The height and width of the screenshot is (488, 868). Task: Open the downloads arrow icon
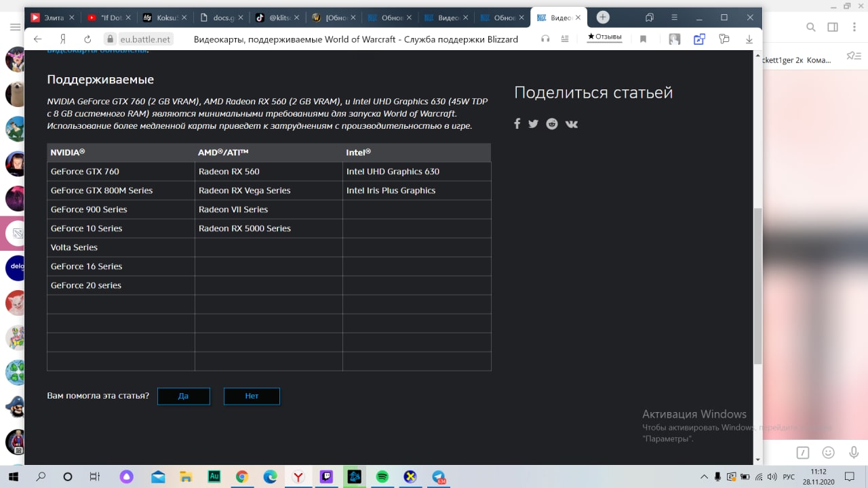749,39
